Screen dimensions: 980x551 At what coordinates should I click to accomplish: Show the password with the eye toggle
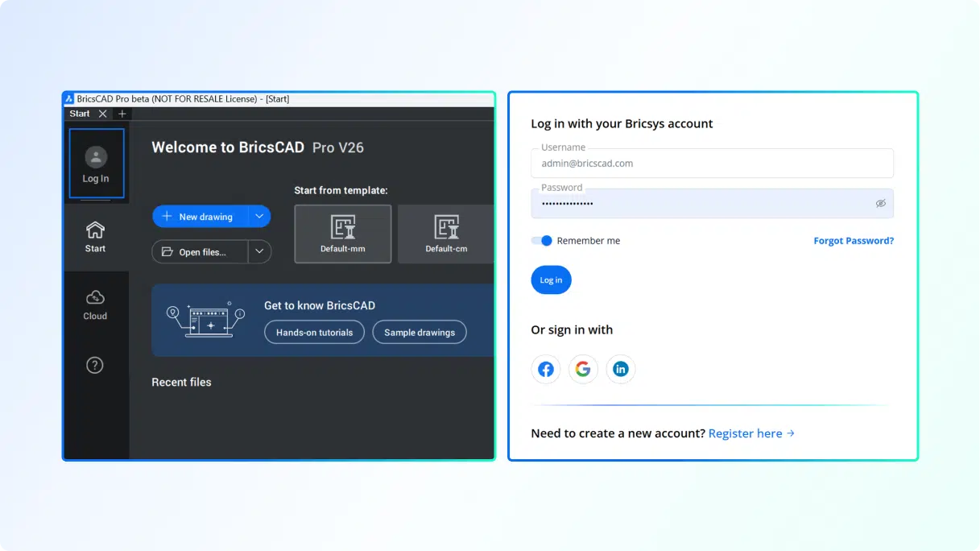click(880, 203)
